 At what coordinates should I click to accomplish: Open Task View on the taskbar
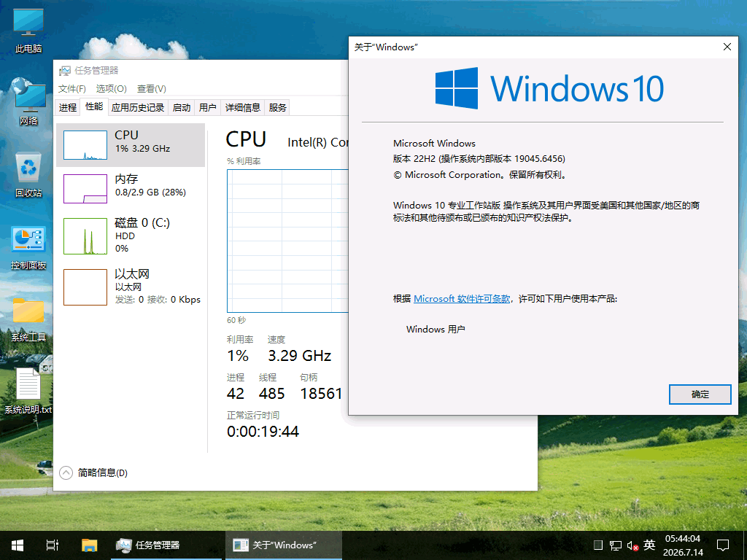click(x=53, y=545)
